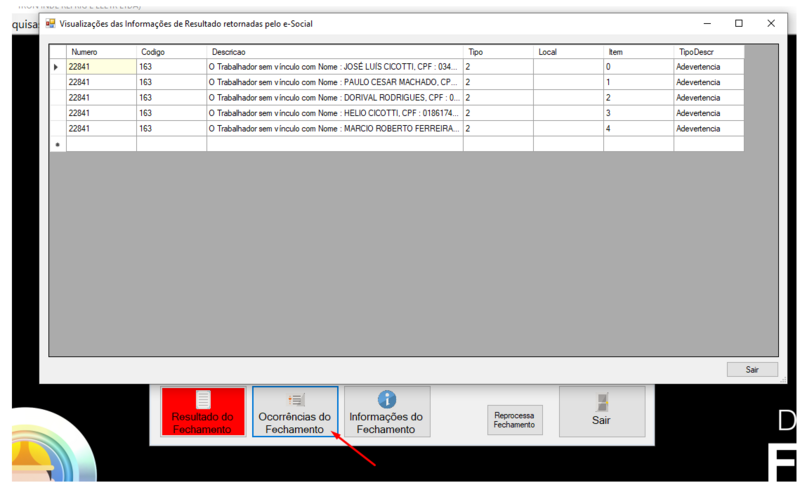Sort by the Descricao column header

[335, 52]
